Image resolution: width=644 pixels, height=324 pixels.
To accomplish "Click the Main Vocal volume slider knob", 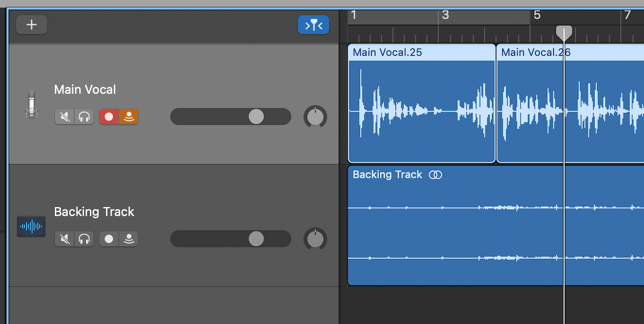I will click(x=256, y=117).
